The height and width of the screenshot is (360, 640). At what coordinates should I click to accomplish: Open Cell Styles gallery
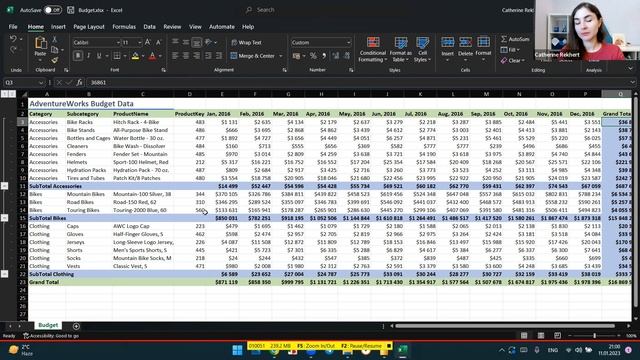422,49
